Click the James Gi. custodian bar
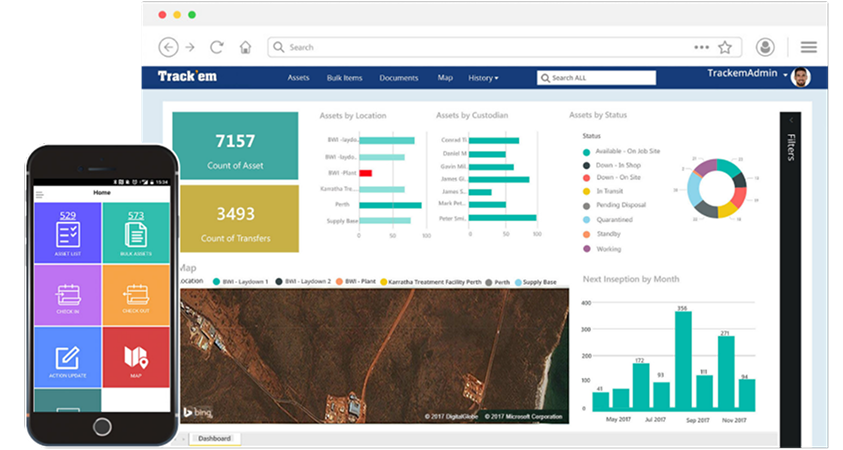 click(x=499, y=179)
